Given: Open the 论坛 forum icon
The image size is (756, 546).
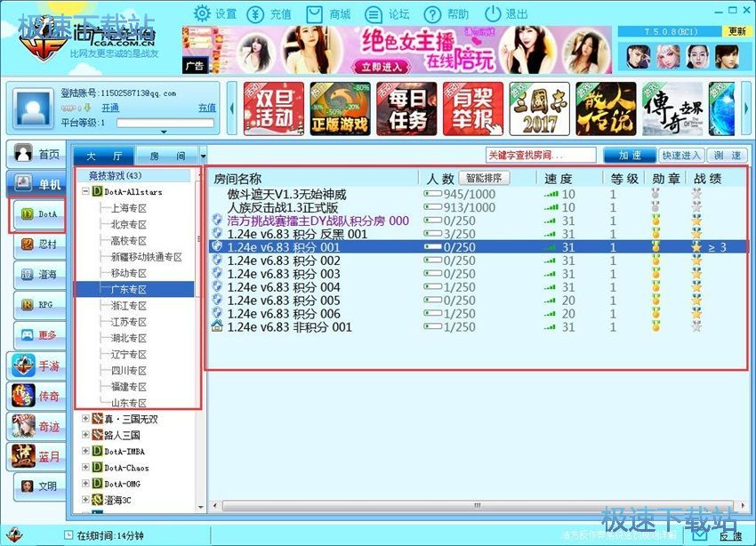Looking at the screenshot, I should (x=374, y=14).
